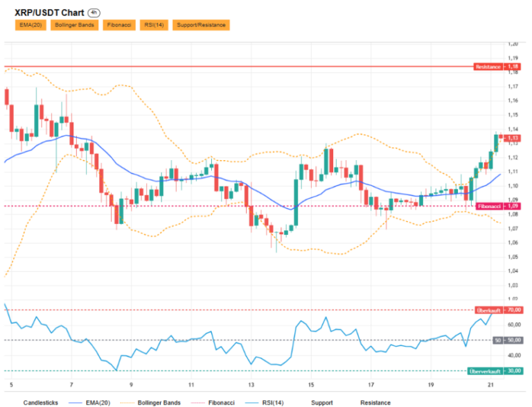
Task: Toggle the Bollinger Bands indicator button
Action: (74, 25)
